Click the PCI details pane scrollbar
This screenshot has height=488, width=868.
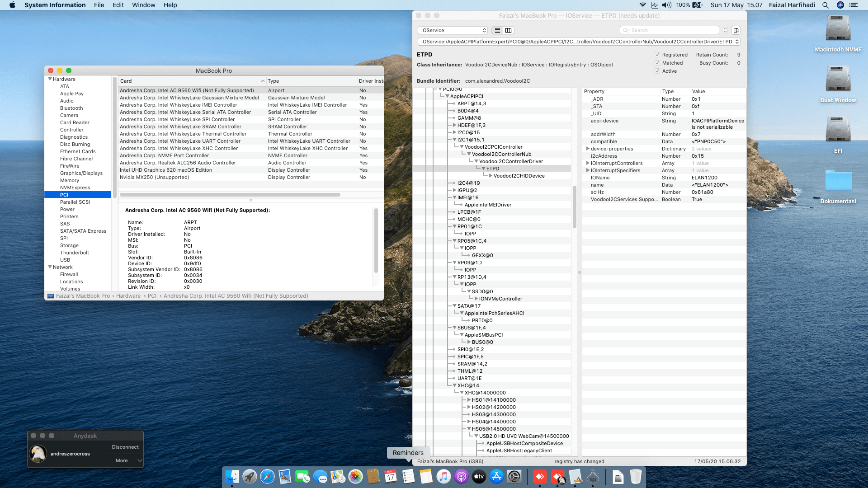coord(376,240)
